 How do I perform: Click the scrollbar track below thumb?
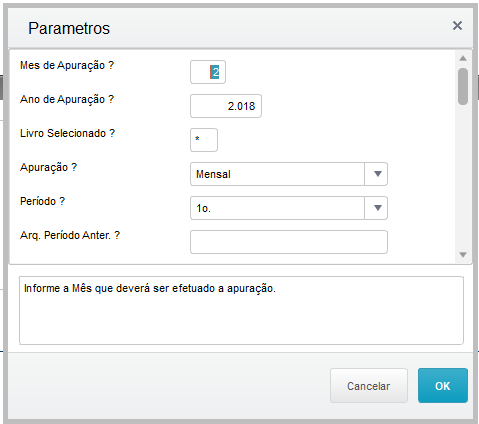463,177
